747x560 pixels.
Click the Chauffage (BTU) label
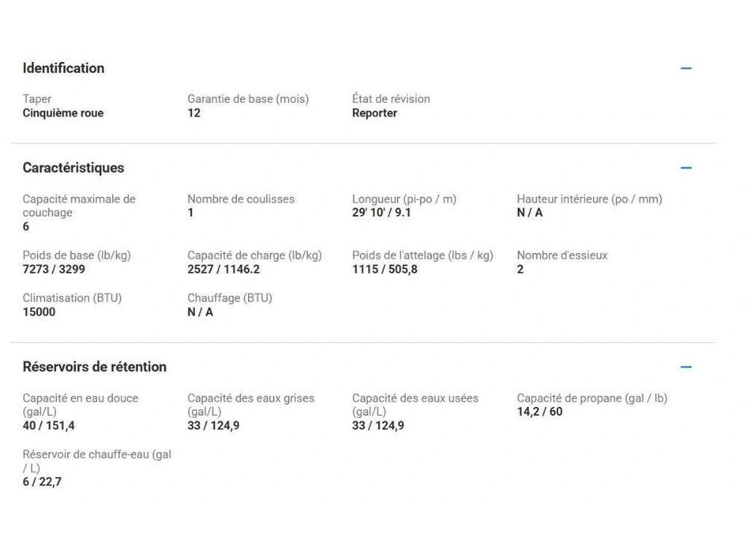click(x=229, y=298)
